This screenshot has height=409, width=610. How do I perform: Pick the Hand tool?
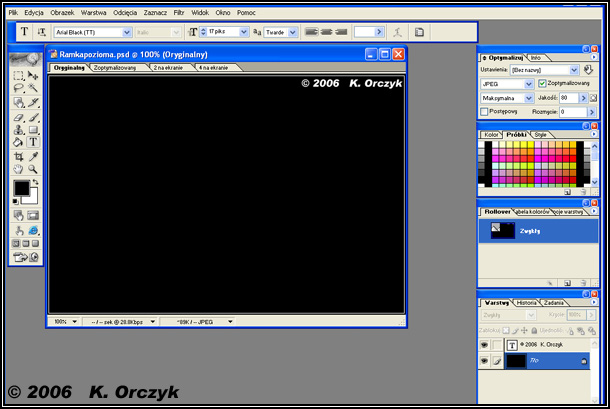19,169
